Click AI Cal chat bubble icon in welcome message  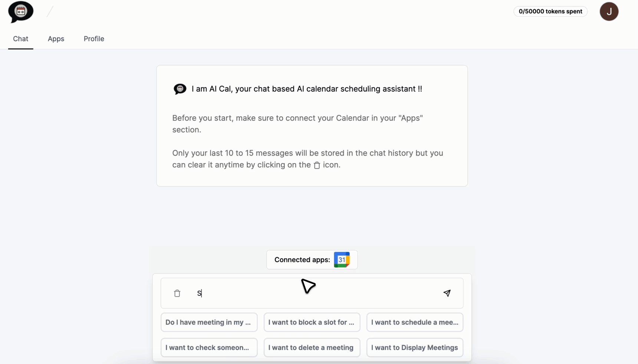click(x=180, y=89)
